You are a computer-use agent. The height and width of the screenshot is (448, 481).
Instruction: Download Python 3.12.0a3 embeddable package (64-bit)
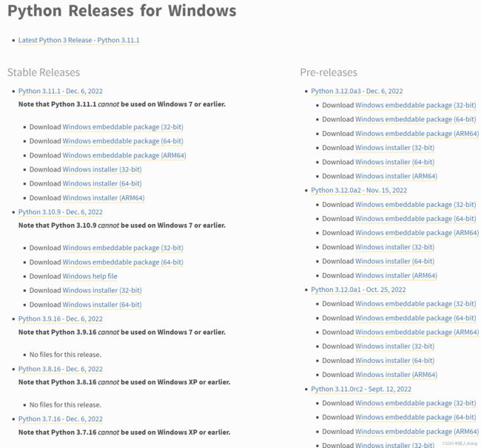click(415, 119)
